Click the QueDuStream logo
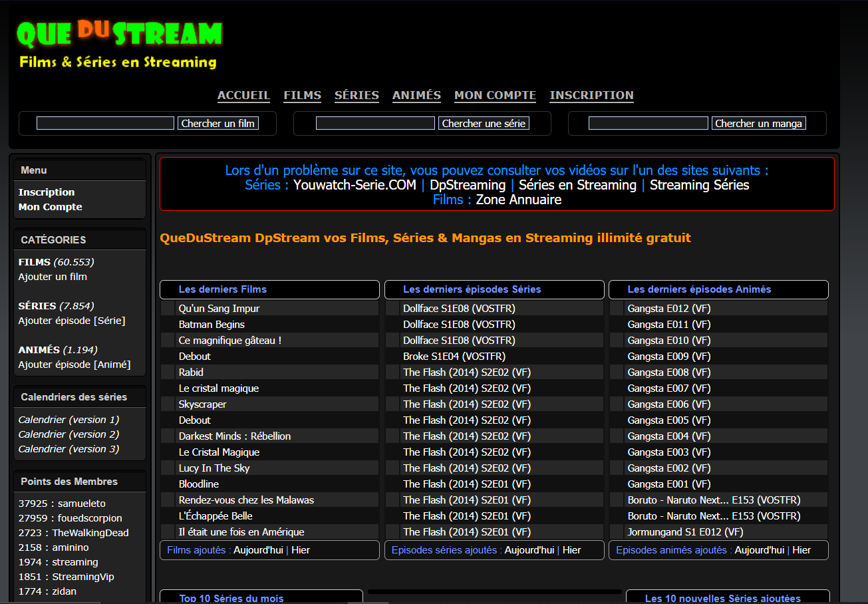 tap(120, 44)
